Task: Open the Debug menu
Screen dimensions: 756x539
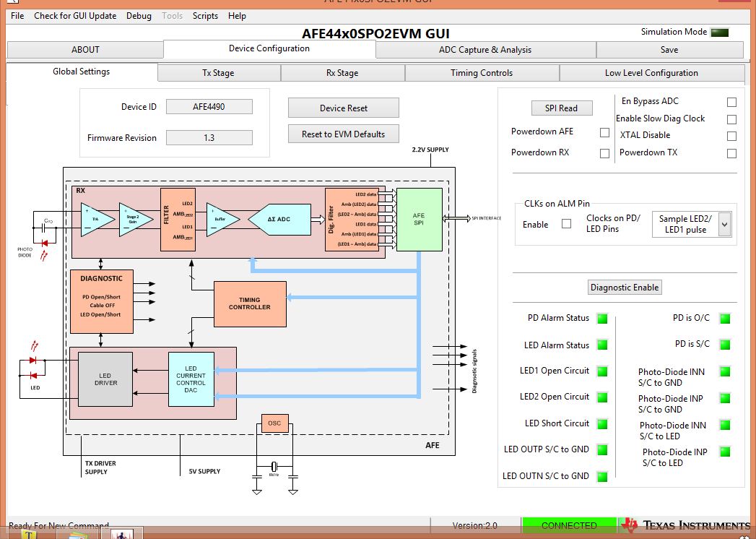Action: pos(139,16)
